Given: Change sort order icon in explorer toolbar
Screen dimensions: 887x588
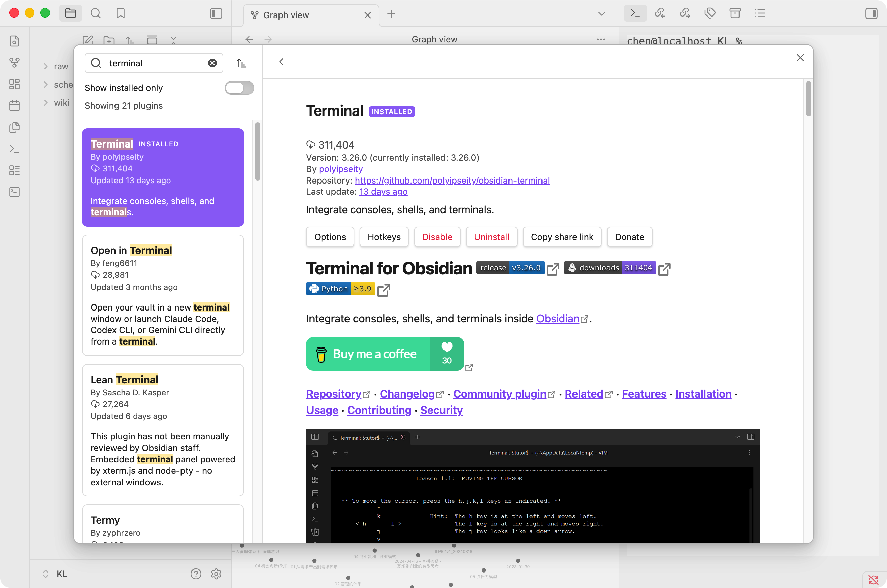Looking at the screenshot, I should [130, 40].
